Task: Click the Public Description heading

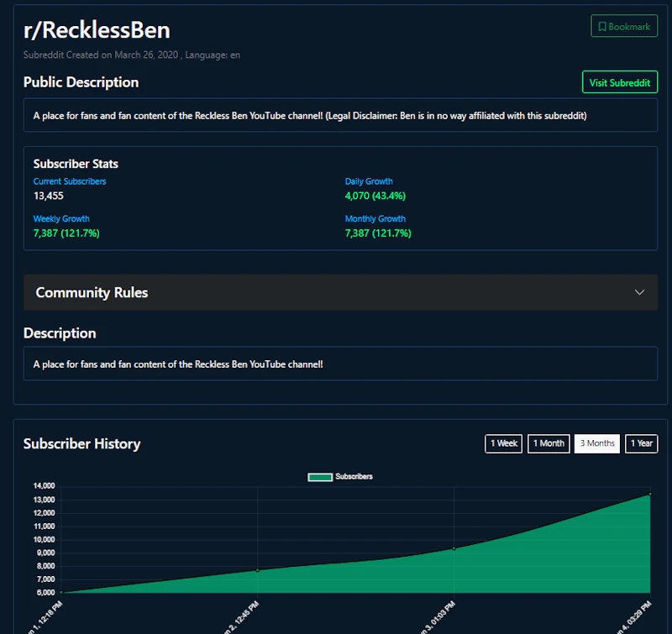Action: click(81, 82)
